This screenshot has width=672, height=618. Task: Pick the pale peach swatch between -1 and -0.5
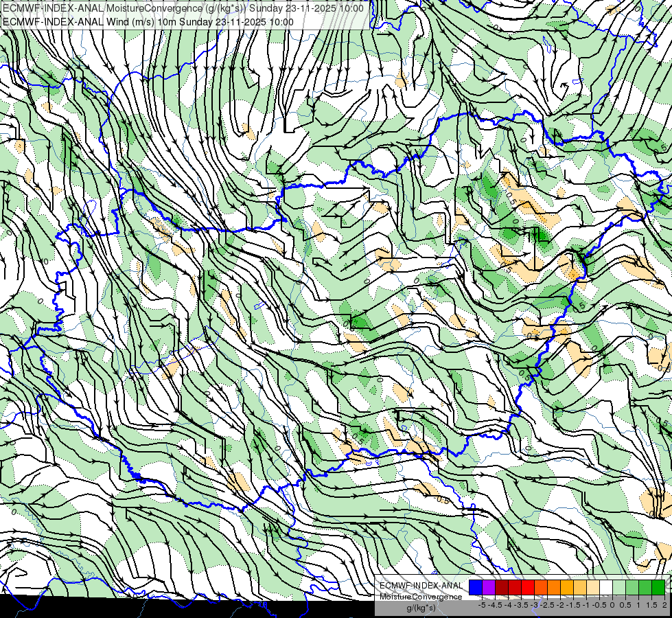coord(593,587)
